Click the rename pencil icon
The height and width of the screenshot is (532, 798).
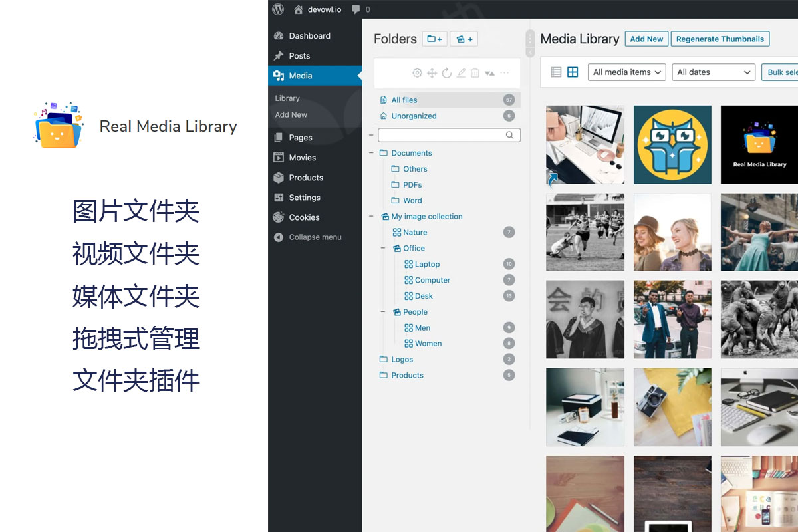click(461, 73)
